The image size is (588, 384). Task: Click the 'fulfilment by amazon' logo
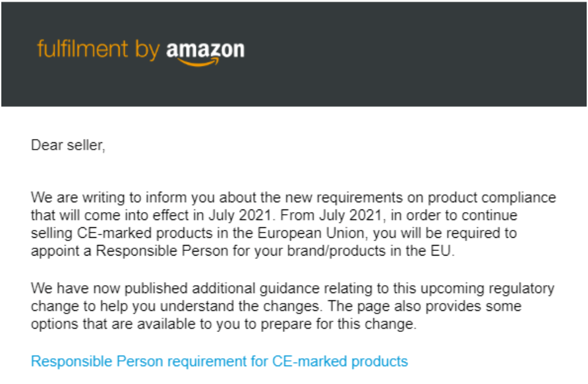[140, 52]
